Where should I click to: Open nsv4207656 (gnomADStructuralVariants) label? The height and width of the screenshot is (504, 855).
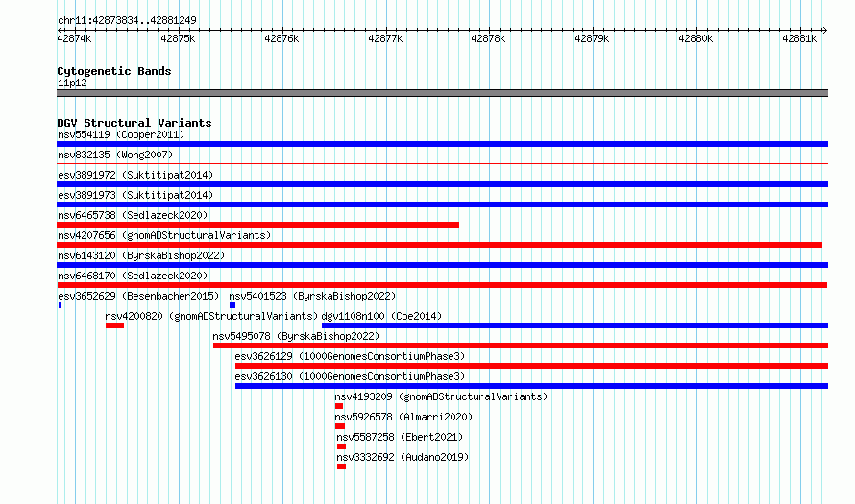[x=164, y=235]
